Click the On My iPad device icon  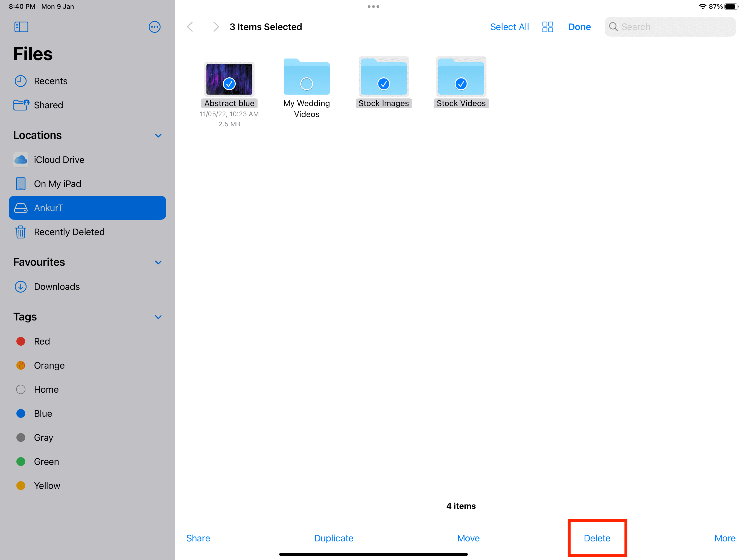tap(21, 184)
